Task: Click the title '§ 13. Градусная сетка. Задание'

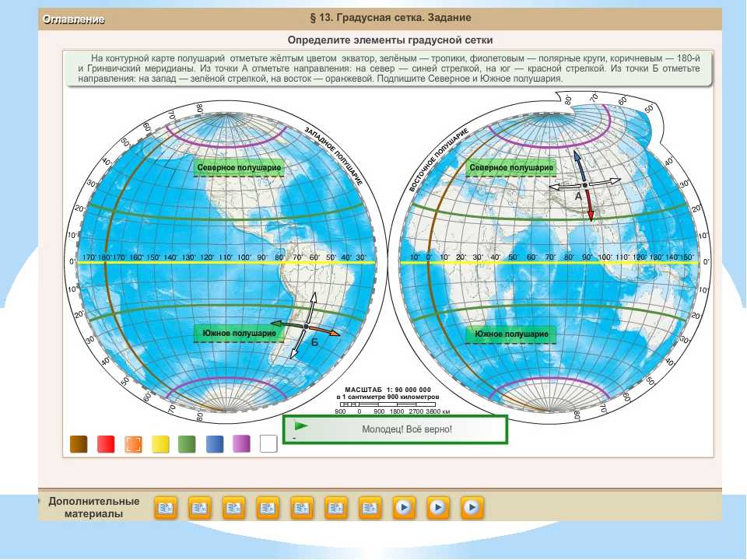Action: coord(391,18)
